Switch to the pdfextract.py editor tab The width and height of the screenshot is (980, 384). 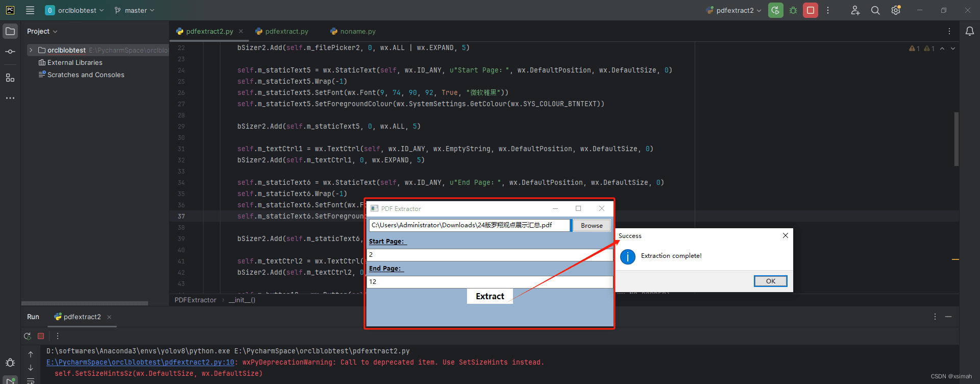click(286, 31)
